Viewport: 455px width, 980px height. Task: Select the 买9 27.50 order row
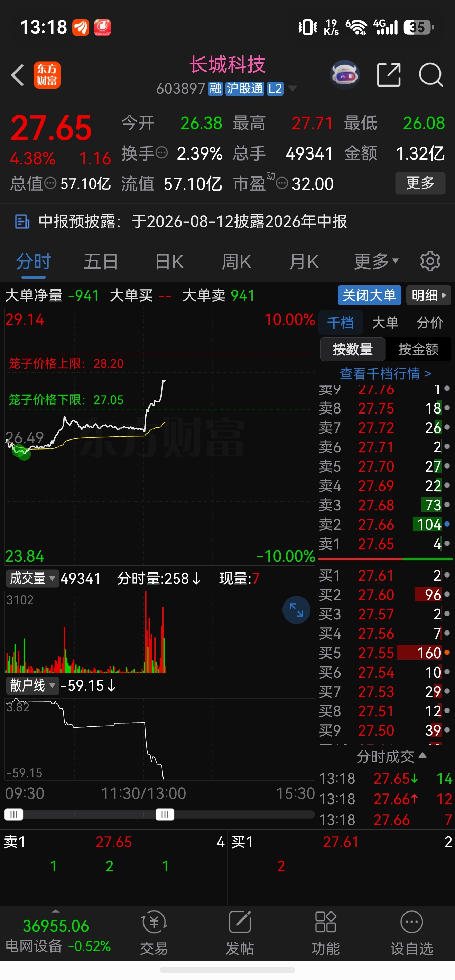(385, 730)
